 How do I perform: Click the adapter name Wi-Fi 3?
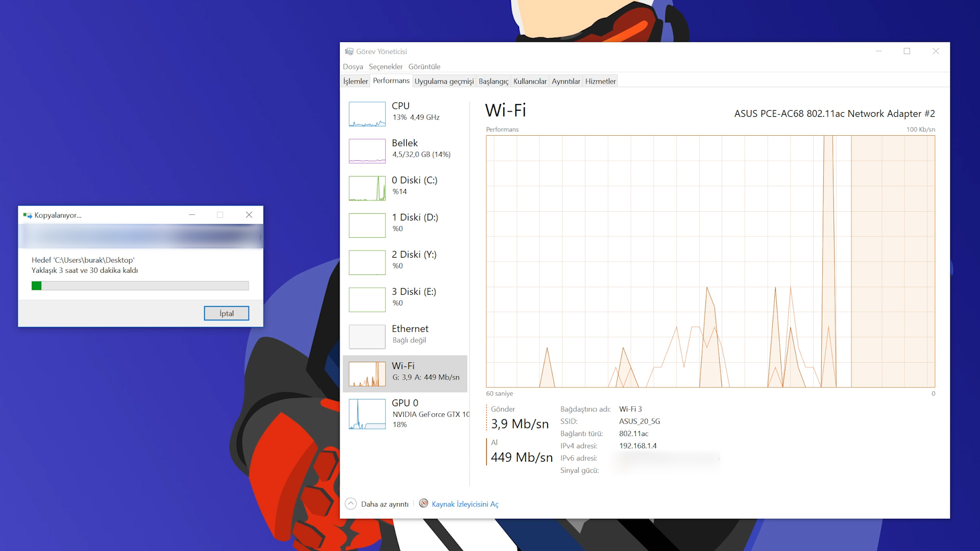pyautogui.click(x=630, y=409)
